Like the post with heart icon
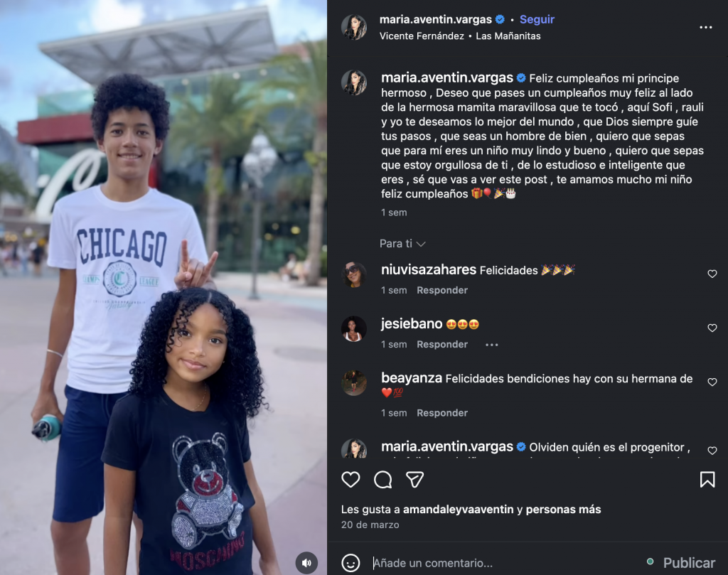Screen dimensions: 728x575 [350, 479]
